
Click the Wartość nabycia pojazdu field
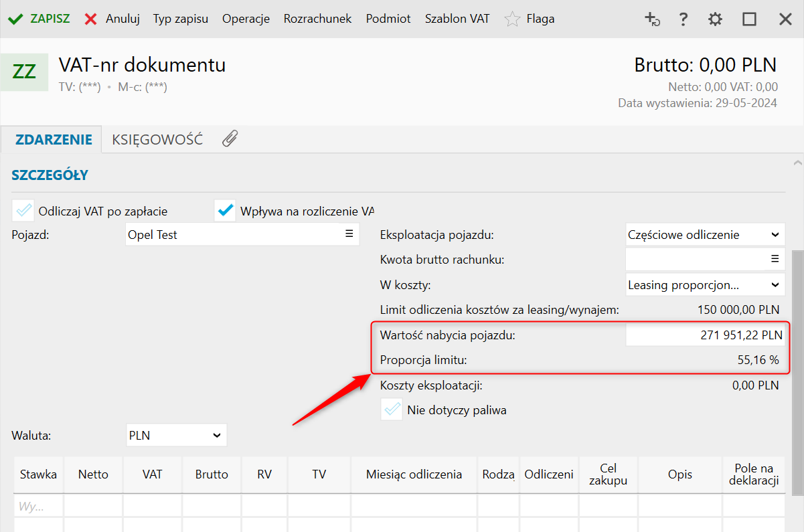click(x=704, y=335)
